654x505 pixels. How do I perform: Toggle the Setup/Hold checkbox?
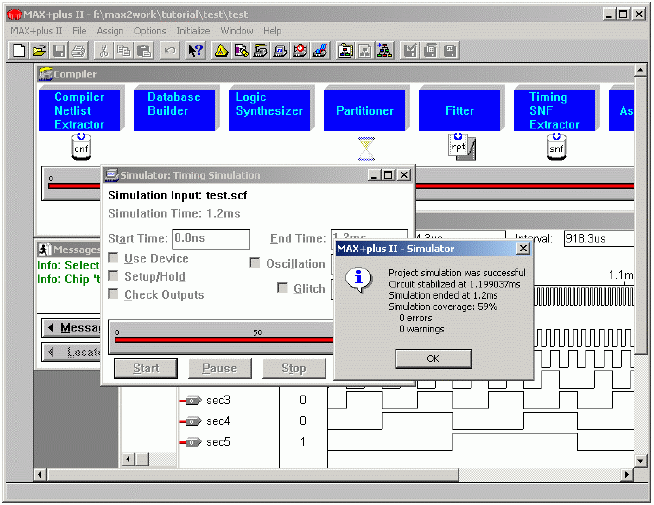click(113, 276)
